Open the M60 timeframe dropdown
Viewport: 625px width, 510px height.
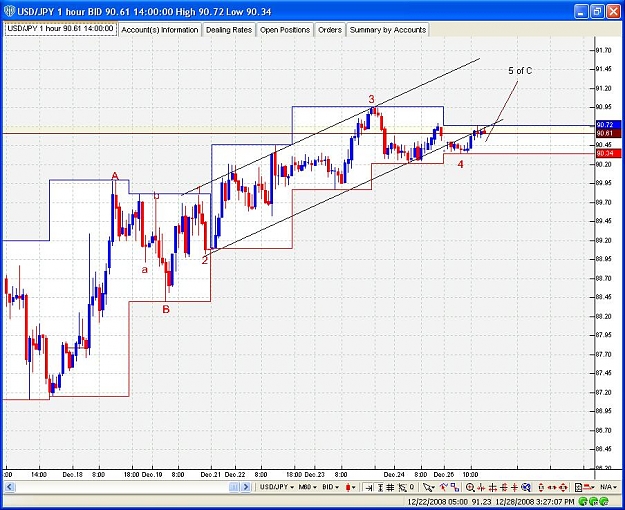tap(307, 487)
